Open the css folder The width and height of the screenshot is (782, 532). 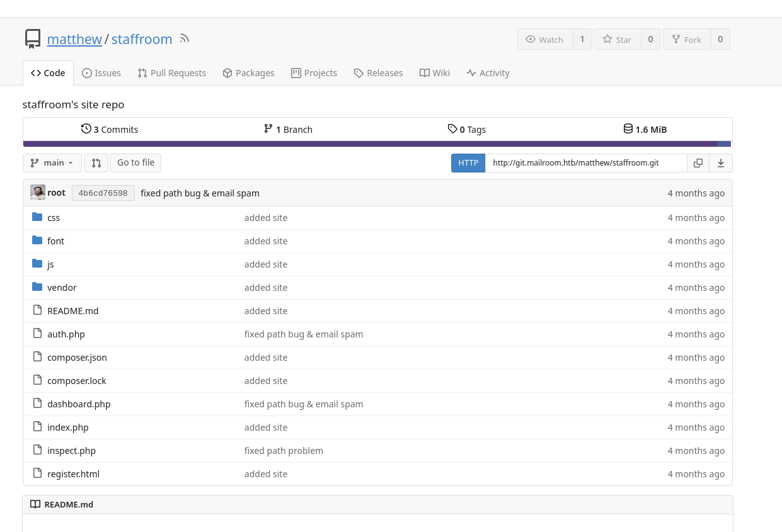point(54,218)
